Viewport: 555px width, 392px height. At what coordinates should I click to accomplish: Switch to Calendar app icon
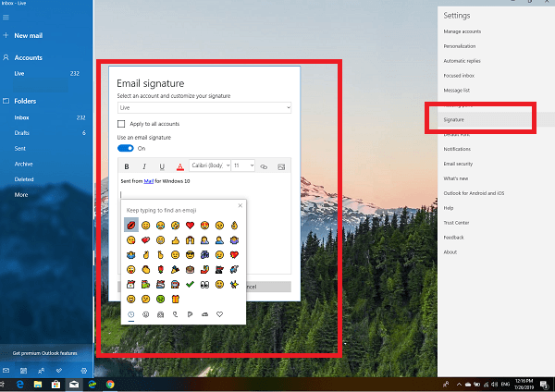23,371
